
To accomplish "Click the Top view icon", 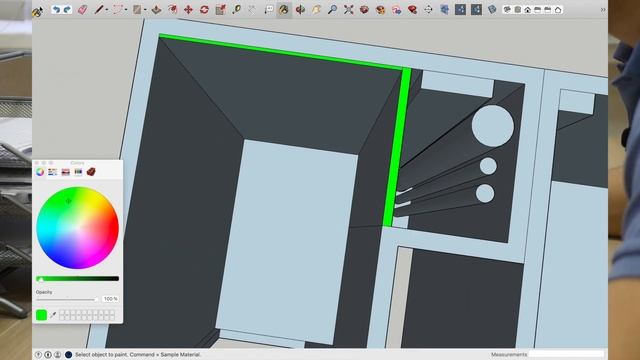I will [518, 9].
